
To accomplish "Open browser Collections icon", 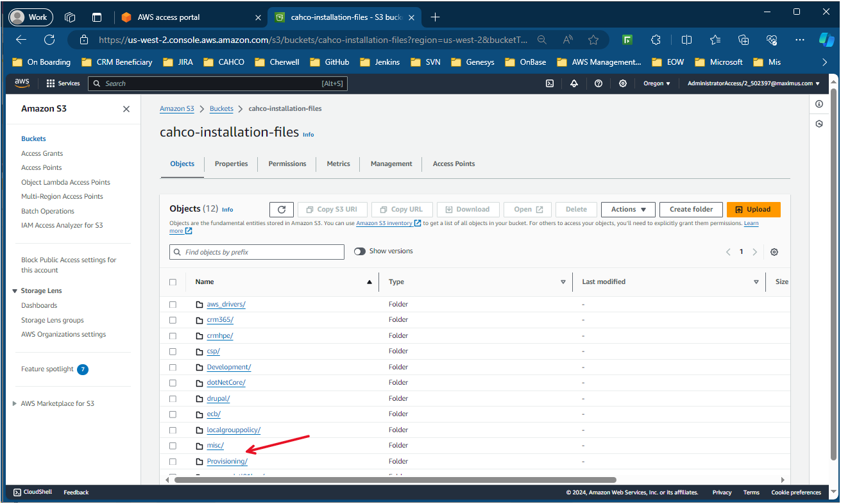I will tap(743, 40).
